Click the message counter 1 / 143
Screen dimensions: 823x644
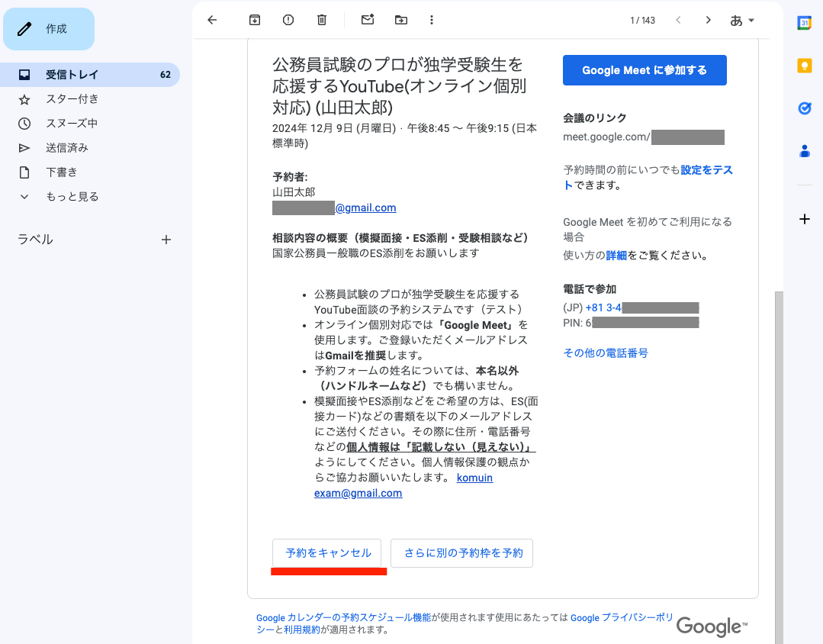coord(642,21)
